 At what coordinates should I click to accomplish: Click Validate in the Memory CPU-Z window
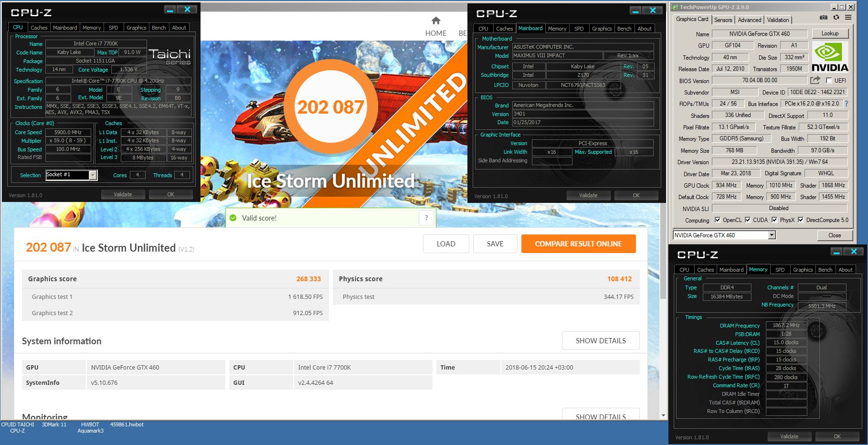(789, 436)
